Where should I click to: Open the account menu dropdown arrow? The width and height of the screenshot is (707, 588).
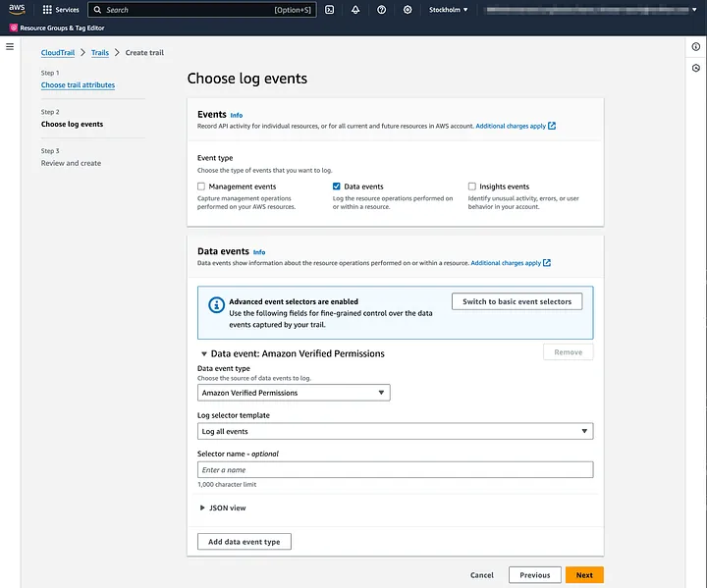pos(694,10)
